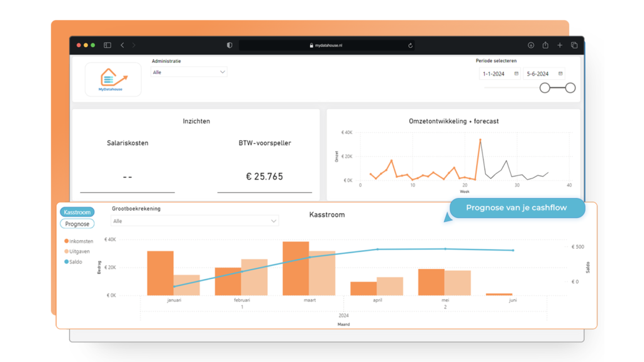
Task: Click the mydatahouse.nl address bar
Action: click(326, 45)
